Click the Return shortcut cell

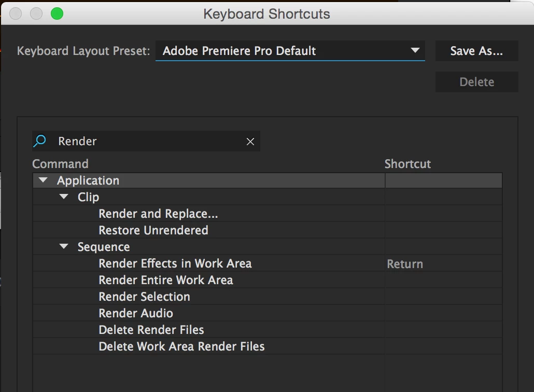443,263
